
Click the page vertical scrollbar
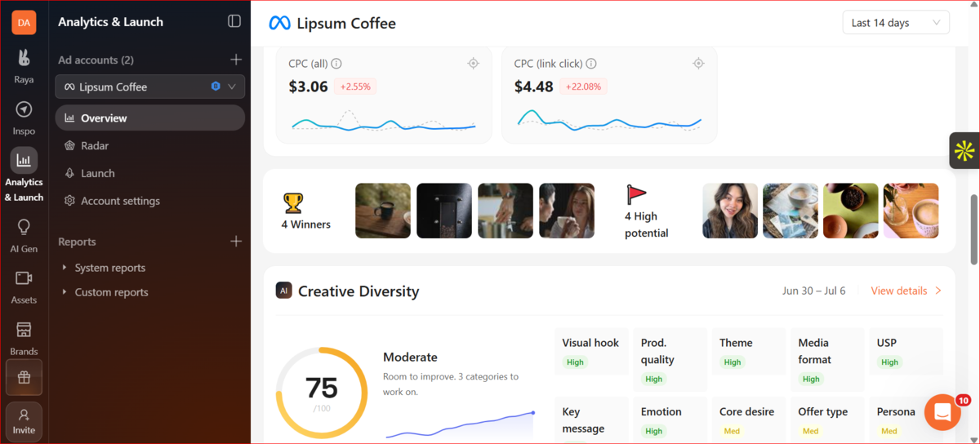(x=973, y=229)
